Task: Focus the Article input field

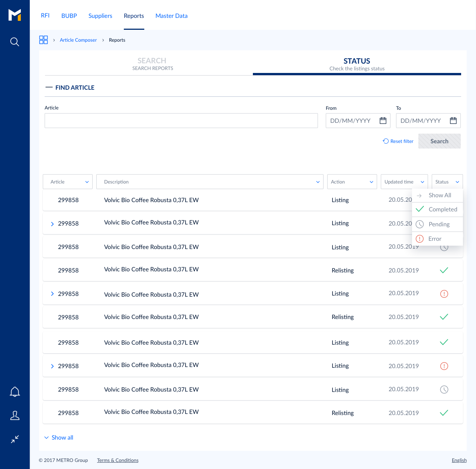Action: pos(181,121)
